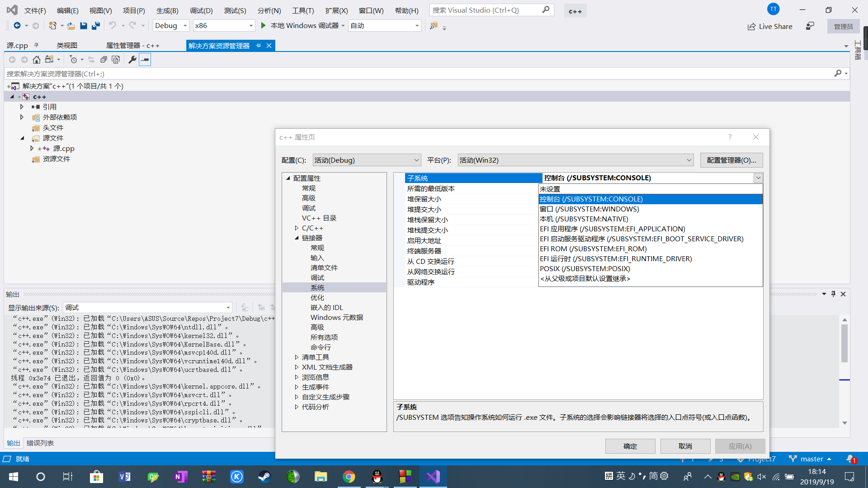Select the Save All files icon
This screenshot has width=868, height=488.
pos(95,25)
